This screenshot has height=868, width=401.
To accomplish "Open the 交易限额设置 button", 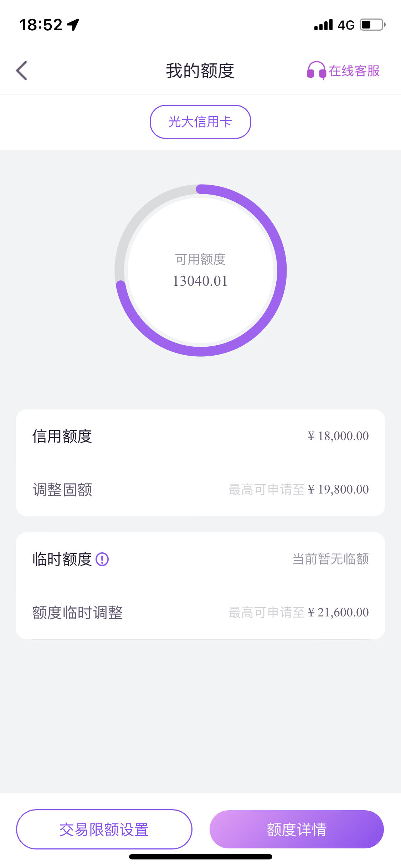I will (104, 829).
